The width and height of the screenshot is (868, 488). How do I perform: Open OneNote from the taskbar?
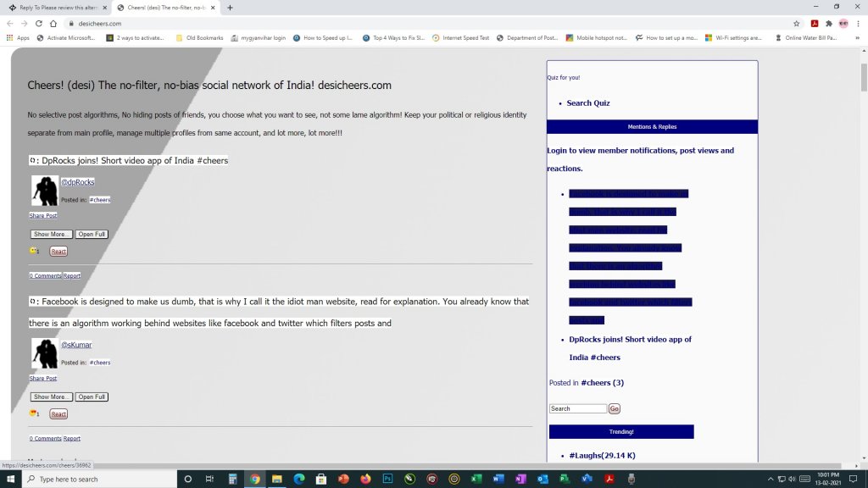point(520,480)
